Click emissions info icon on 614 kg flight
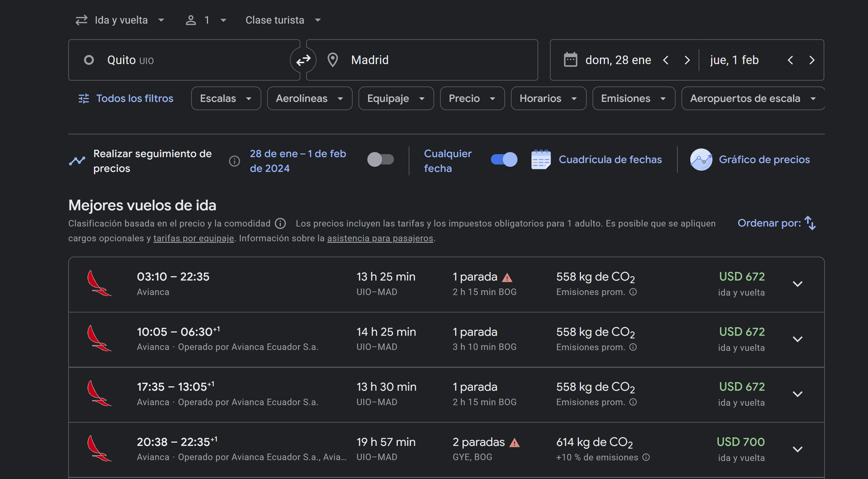 tap(646, 457)
